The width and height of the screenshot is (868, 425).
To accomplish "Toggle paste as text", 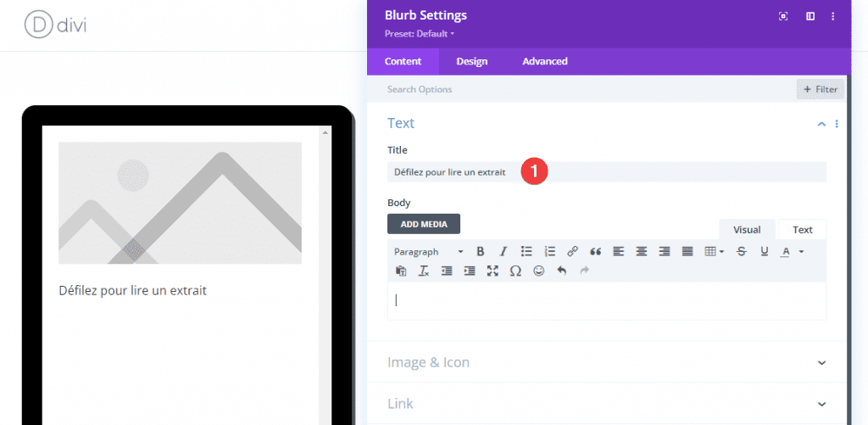I will pos(401,271).
